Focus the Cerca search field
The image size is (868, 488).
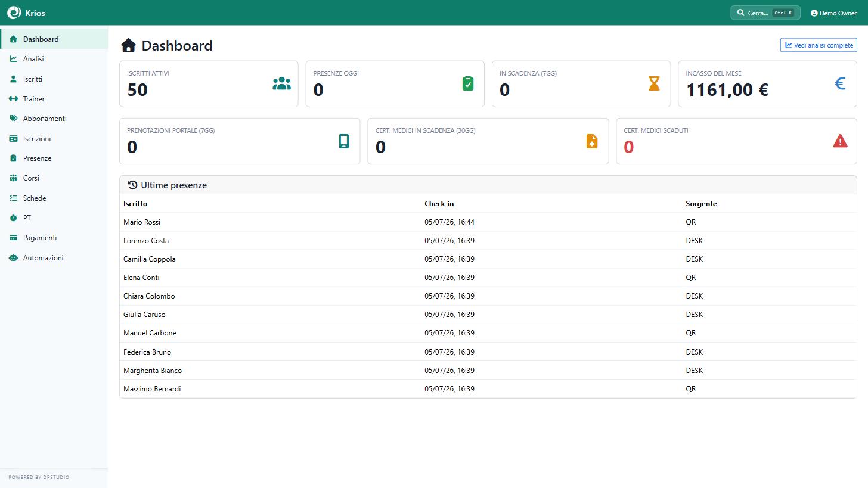[x=765, y=13]
